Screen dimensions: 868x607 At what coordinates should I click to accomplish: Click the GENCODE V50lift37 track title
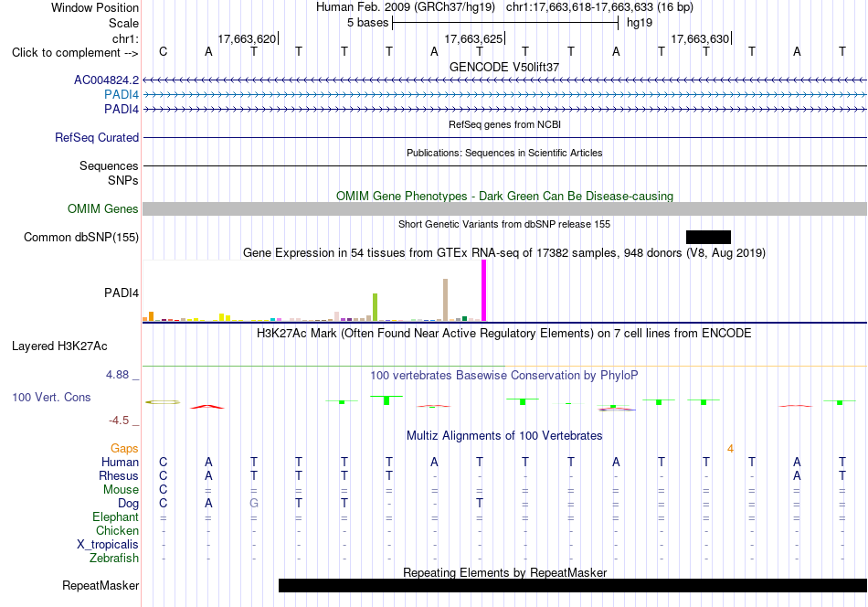click(504, 67)
